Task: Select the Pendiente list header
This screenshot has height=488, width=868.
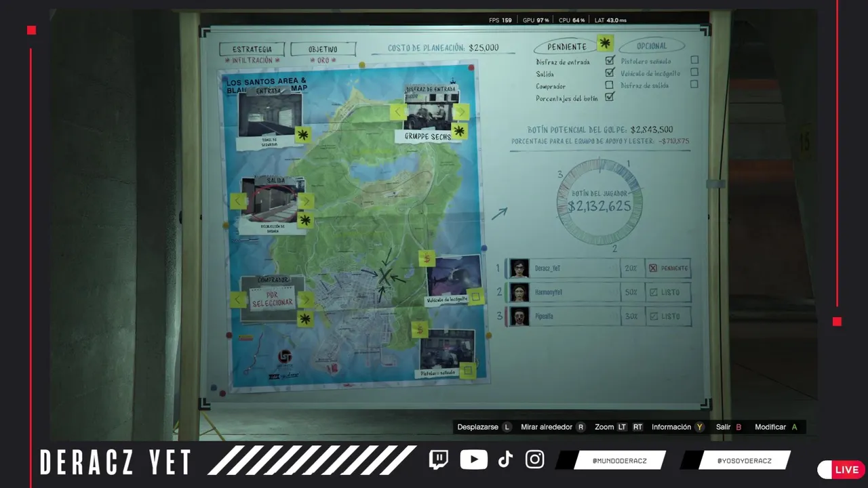Action: pos(566,47)
